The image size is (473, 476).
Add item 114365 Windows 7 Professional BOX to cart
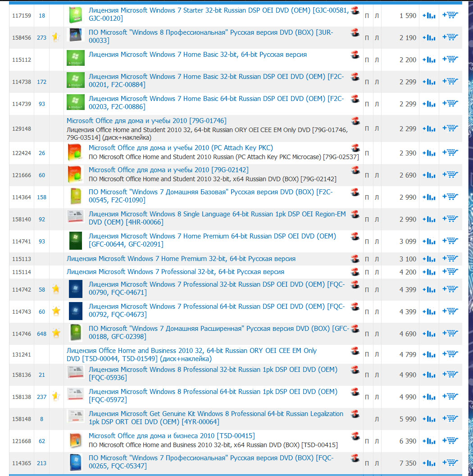450,462
